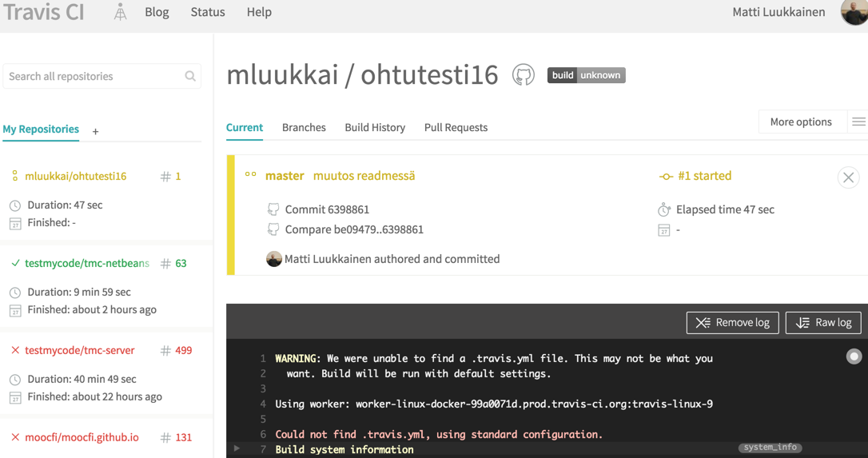Select the Current tab
The height and width of the screenshot is (458, 868).
[x=244, y=127]
